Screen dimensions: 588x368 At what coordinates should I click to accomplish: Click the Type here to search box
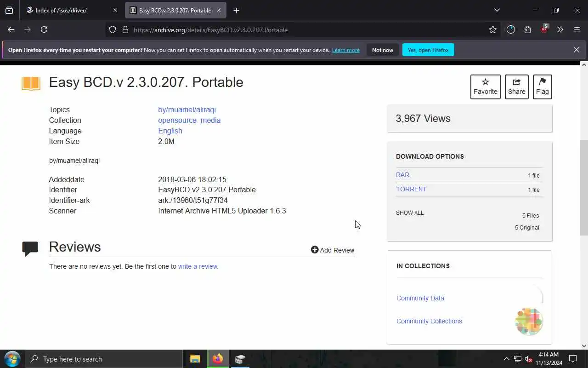tap(103, 359)
